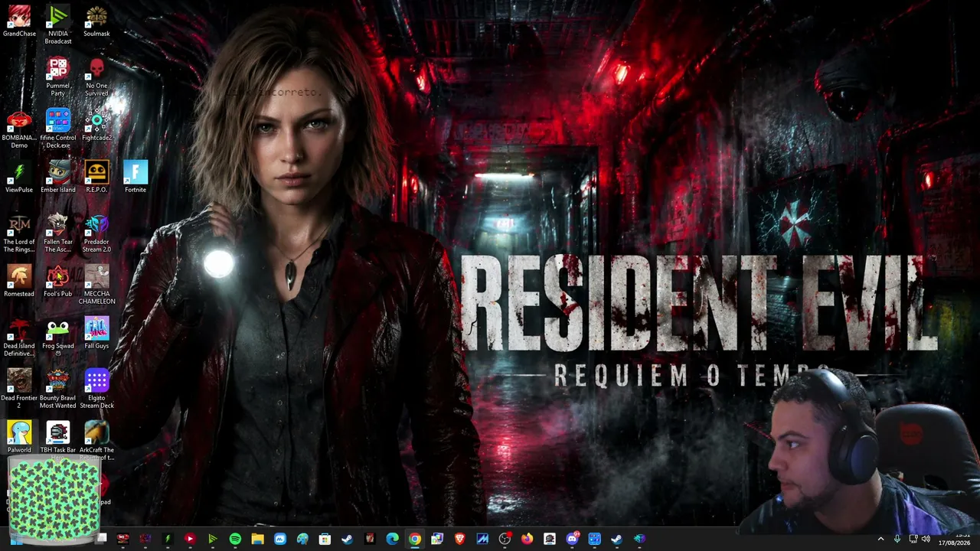Viewport: 980px width, 551px height.
Task: Open Discord from the taskbar
Action: pos(572,539)
